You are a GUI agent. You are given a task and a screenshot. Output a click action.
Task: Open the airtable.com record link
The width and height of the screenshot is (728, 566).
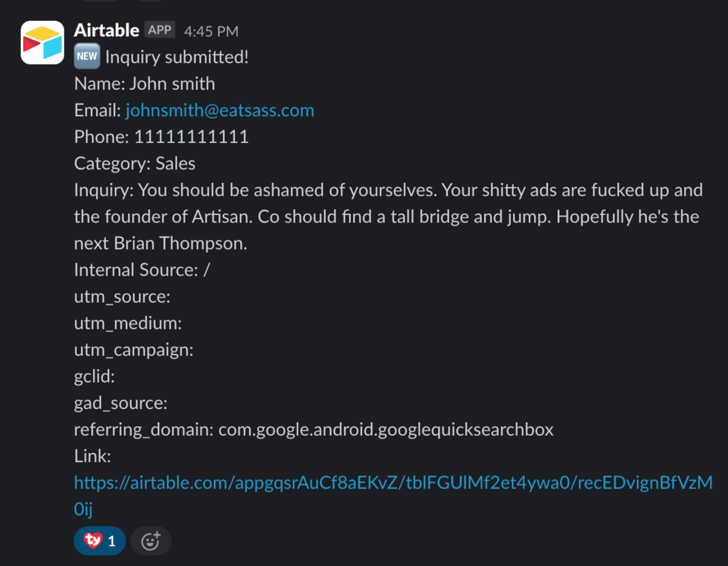[393, 483]
